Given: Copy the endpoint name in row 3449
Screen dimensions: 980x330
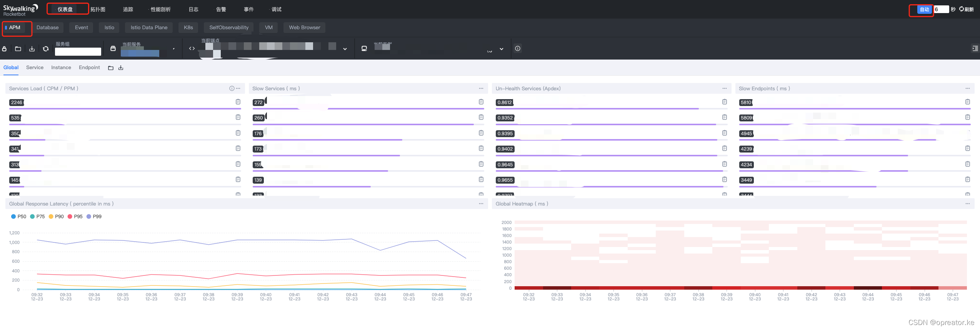Looking at the screenshot, I should [x=968, y=179].
